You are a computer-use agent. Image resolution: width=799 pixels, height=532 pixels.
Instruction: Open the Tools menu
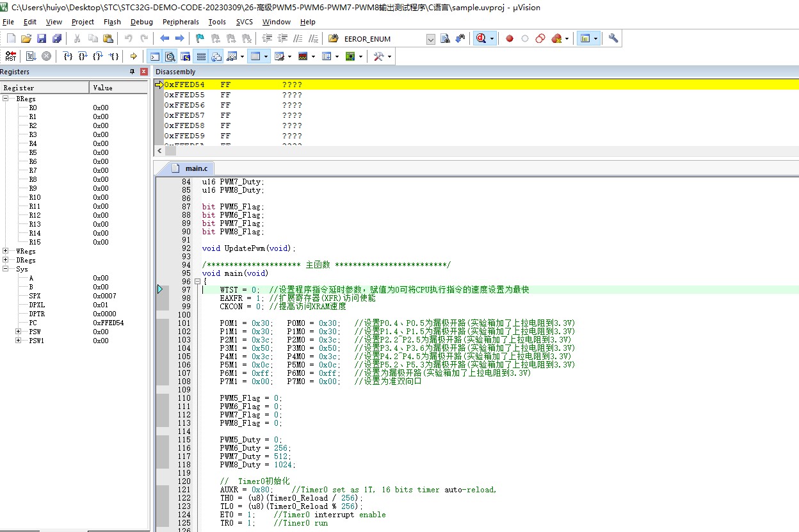[217, 22]
